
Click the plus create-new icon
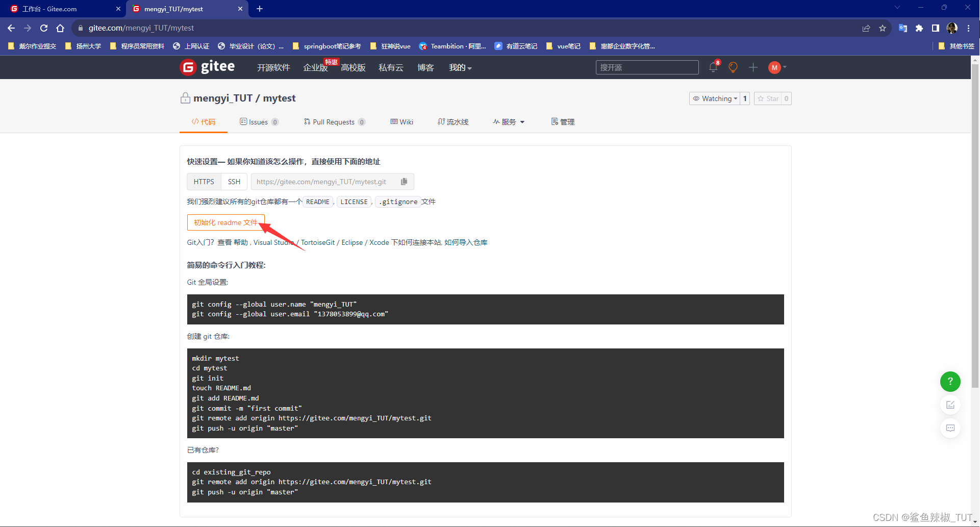click(753, 67)
